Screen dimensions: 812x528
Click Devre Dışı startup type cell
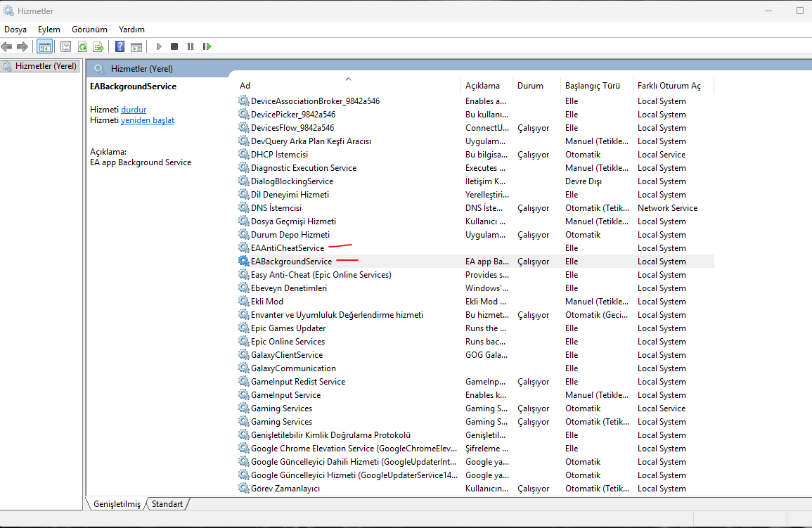click(x=583, y=181)
